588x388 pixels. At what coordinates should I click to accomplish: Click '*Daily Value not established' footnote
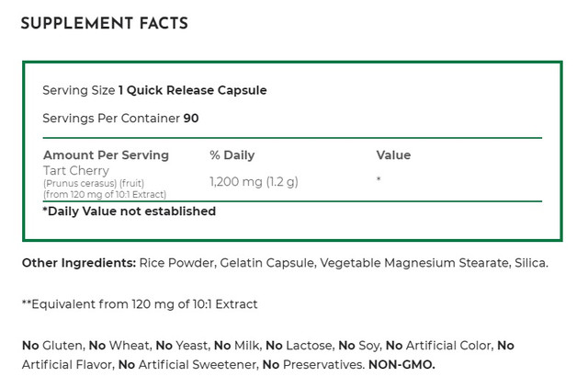pos(130,211)
